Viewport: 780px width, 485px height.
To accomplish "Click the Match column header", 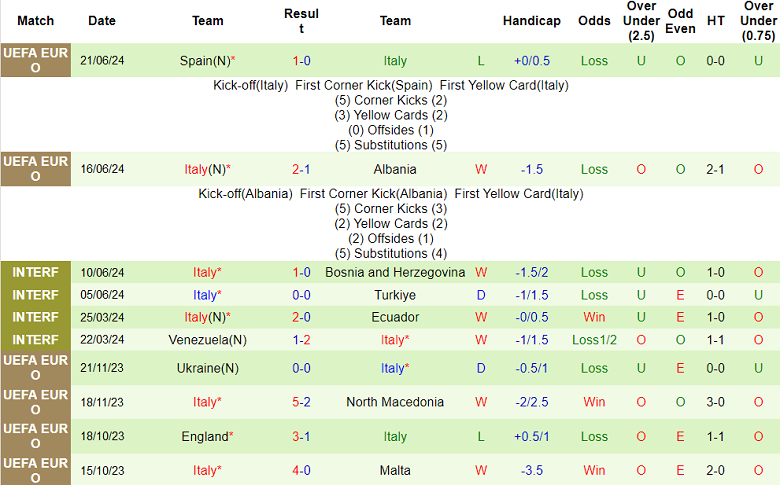I will pos(36,20).
